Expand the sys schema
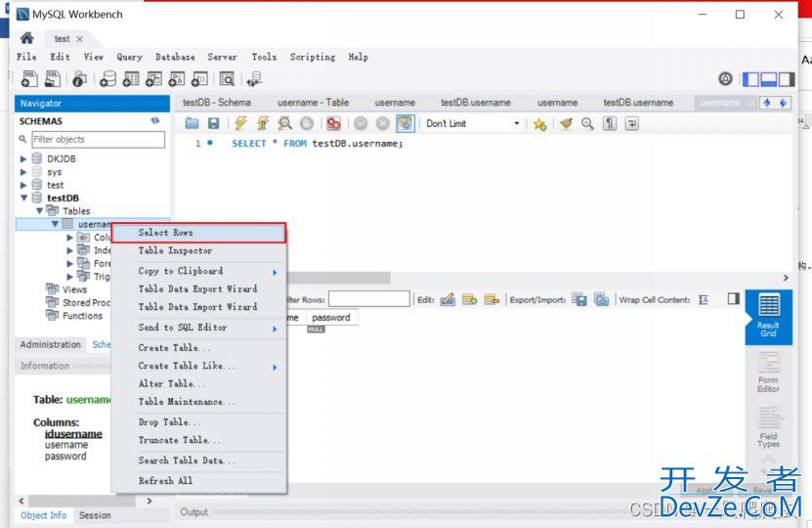 pos(23,172)
